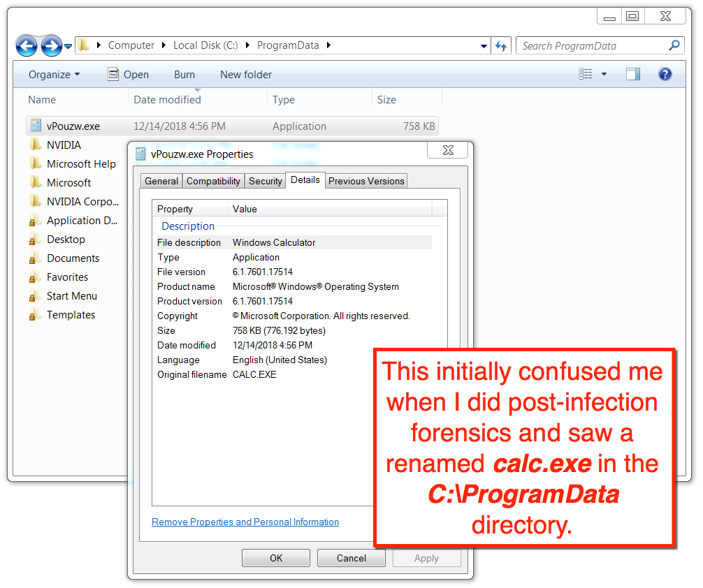Click the Property column header
This screenshot has height=588, width=703.
191,209
